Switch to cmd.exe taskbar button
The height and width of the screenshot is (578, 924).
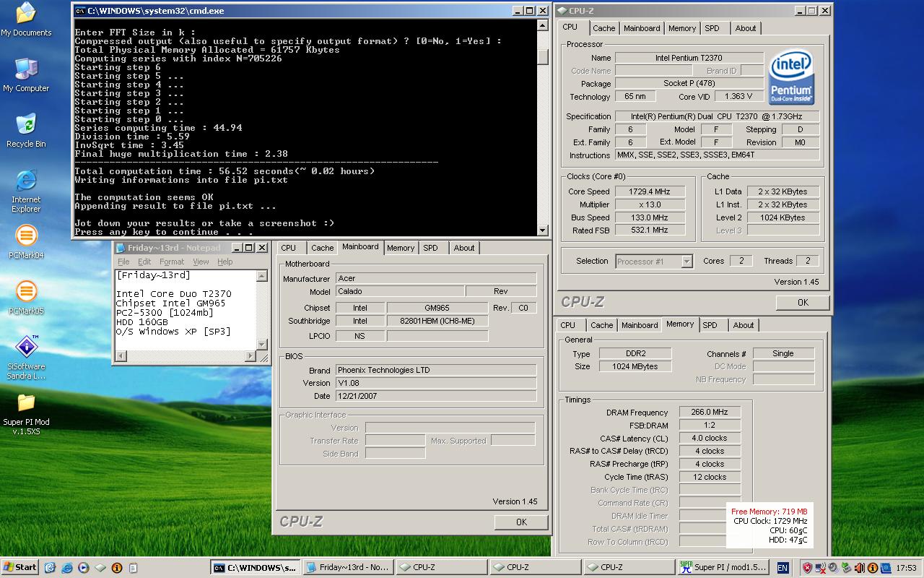pos(255,567)
